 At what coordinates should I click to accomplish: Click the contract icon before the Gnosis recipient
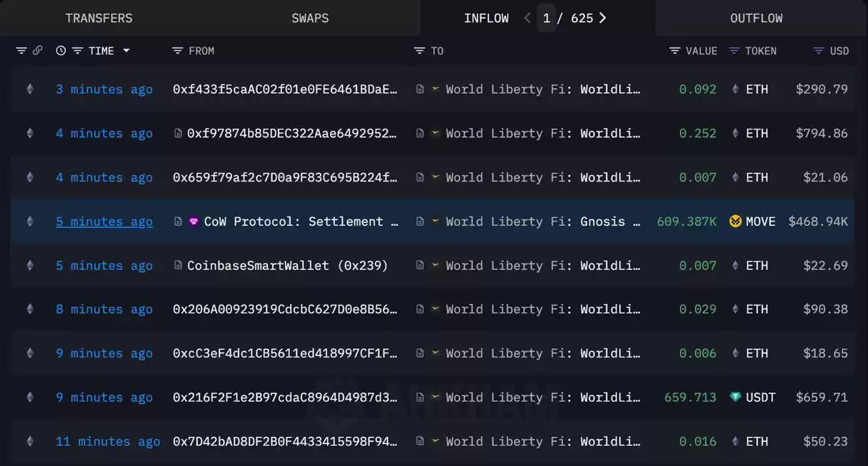pyautogui.click(x=420, y=221)
